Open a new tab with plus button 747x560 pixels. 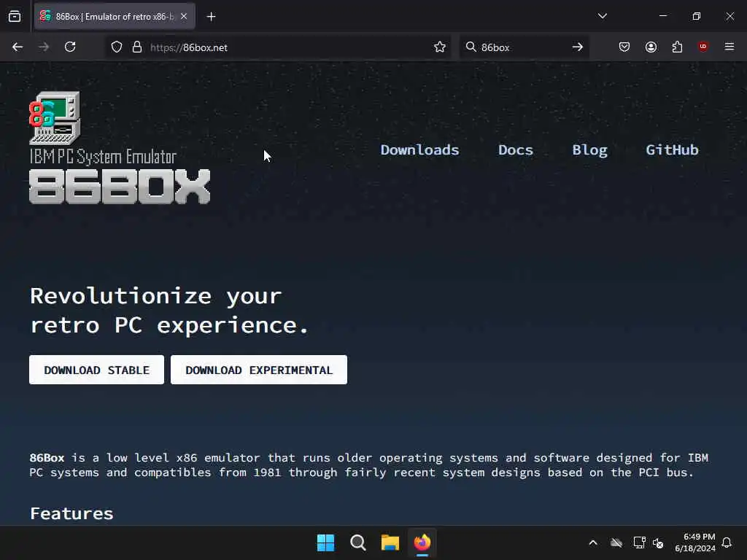211,17
